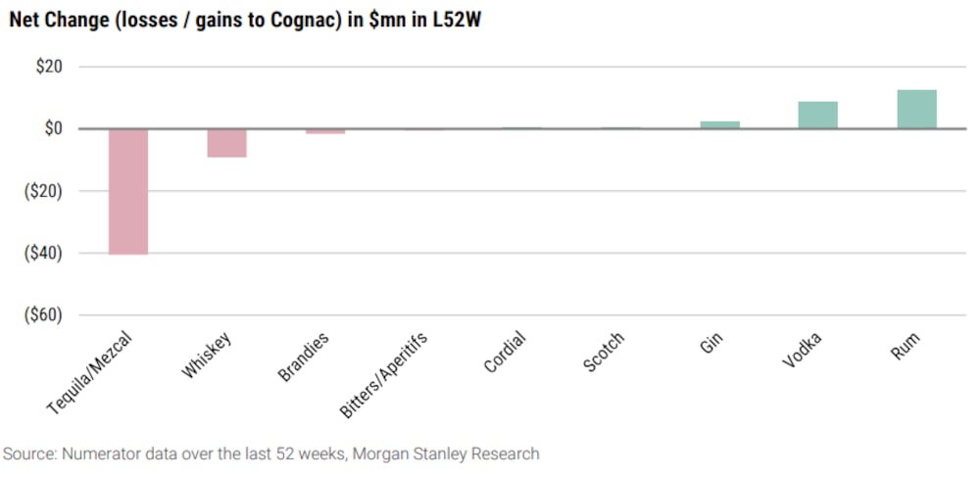Click the Bitters/Aperitifs axis label
The height and width of the screenshot is (478, 980).
tap(384, 375)
